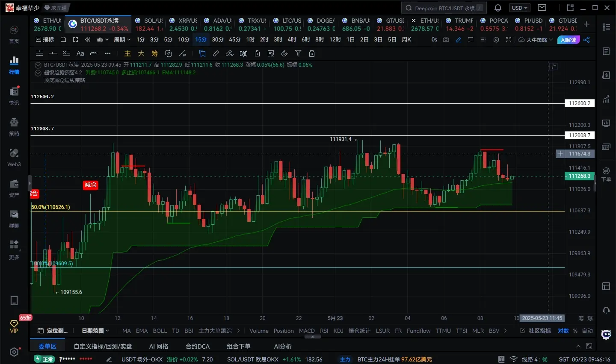Open the 行情 market sidebar section
The height and width of the screenshot is (364, 616).
pyautogui.click(x=14, y=65)
